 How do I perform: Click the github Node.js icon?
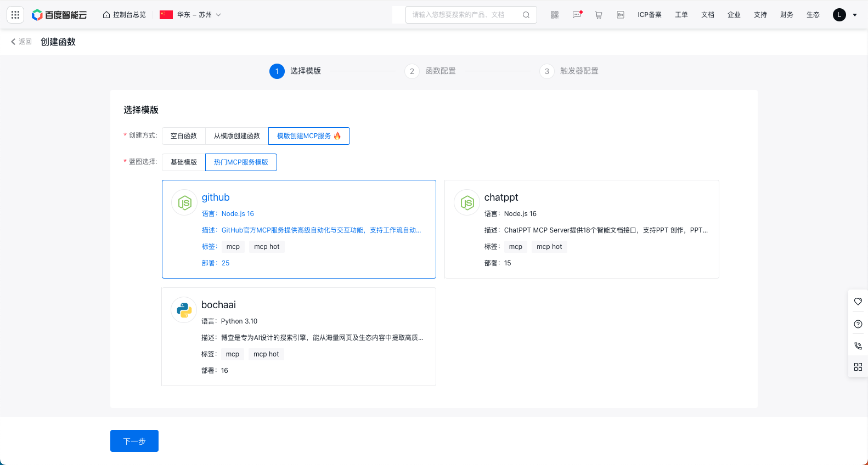pos(184,203)
